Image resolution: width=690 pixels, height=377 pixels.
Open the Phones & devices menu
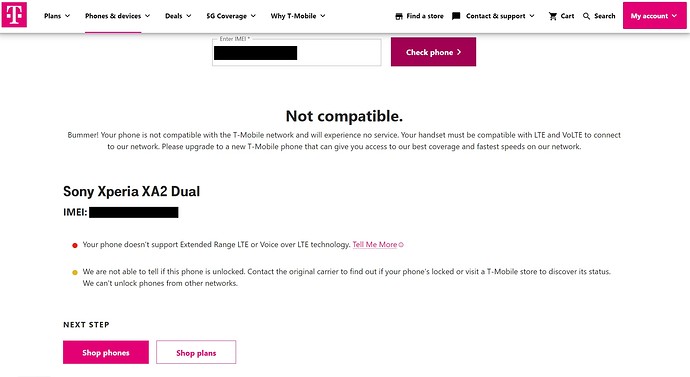[x=117, y=16]
